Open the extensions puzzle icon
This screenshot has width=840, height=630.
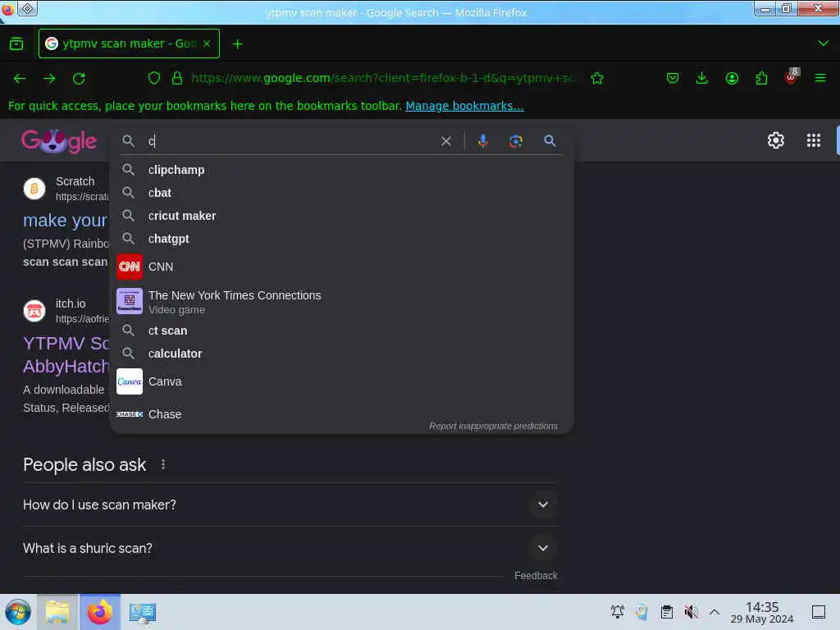[761, 79]
